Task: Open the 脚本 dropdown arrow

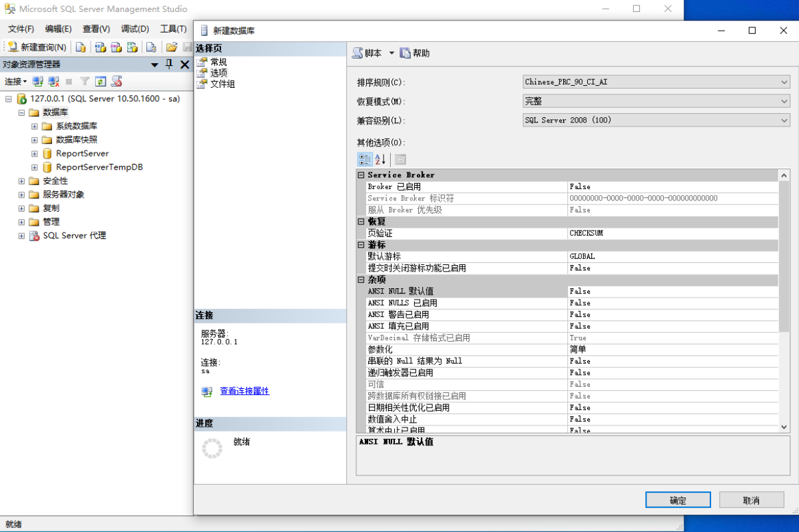Action: coord(392,53)
